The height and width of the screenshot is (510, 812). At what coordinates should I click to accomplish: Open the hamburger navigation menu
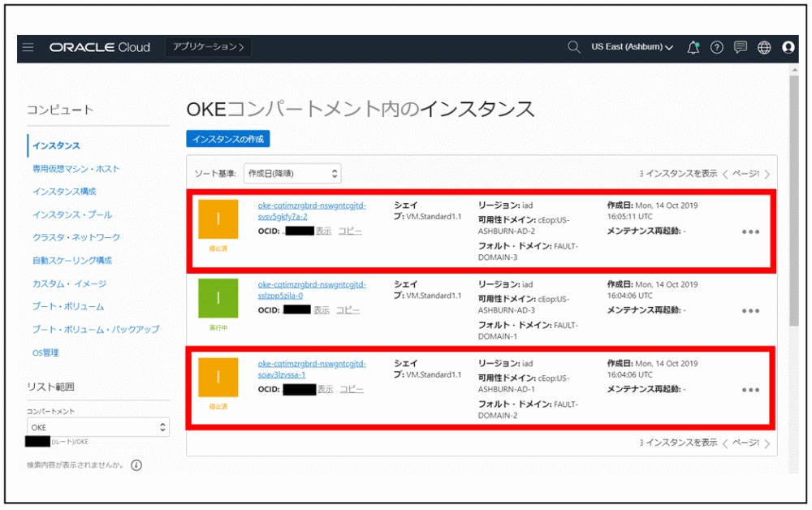[28, 48]
